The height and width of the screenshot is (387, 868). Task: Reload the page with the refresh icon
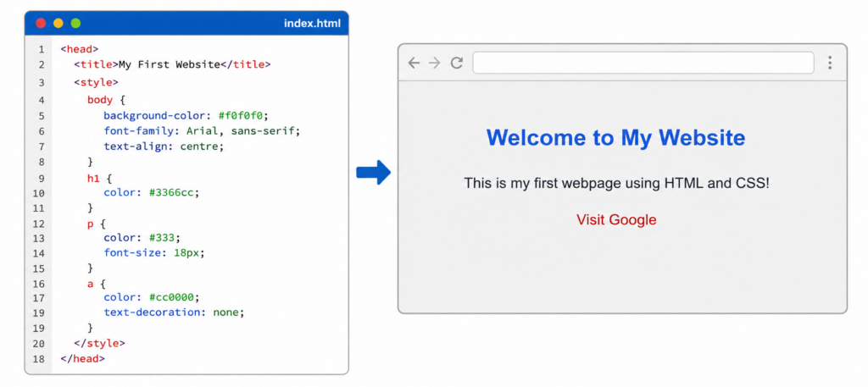[456, 63]
